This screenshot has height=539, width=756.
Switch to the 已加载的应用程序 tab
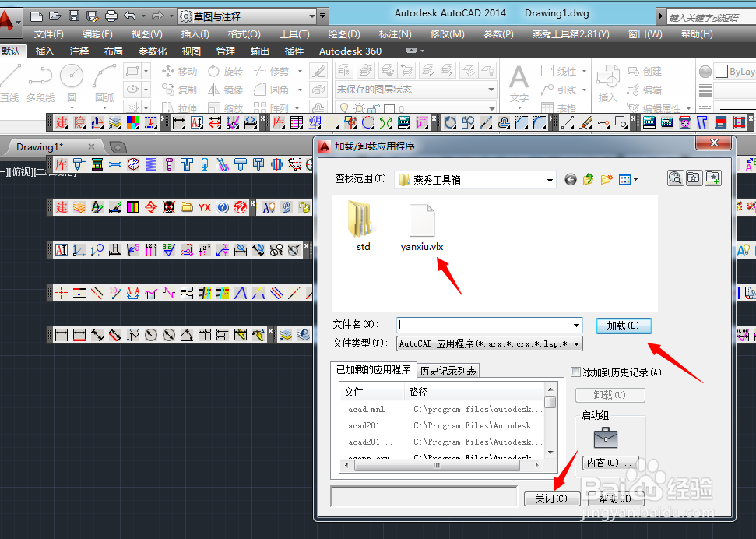(x=373, y=370)
